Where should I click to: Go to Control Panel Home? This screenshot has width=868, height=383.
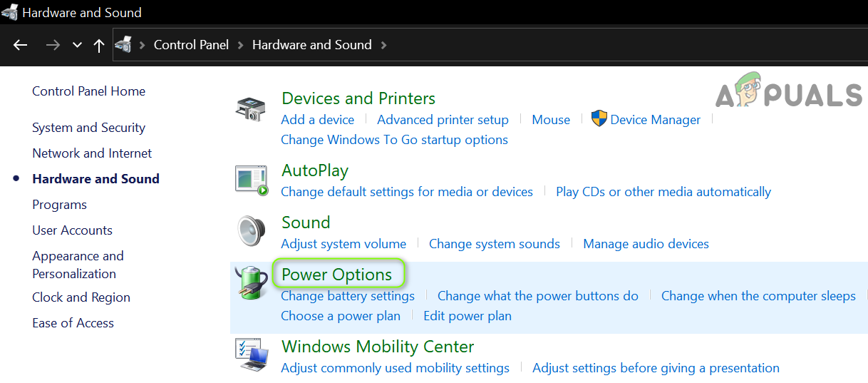88,91
